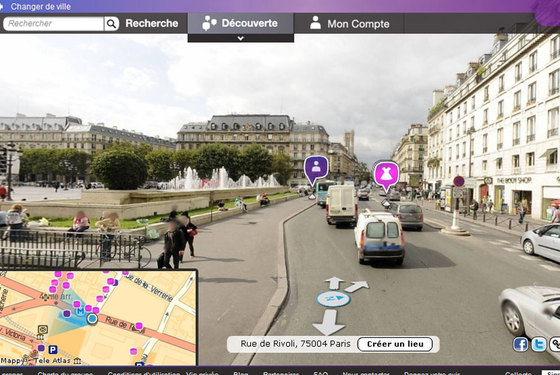Open the Découverte tab
560x375 pixels.
coord(241,23)
